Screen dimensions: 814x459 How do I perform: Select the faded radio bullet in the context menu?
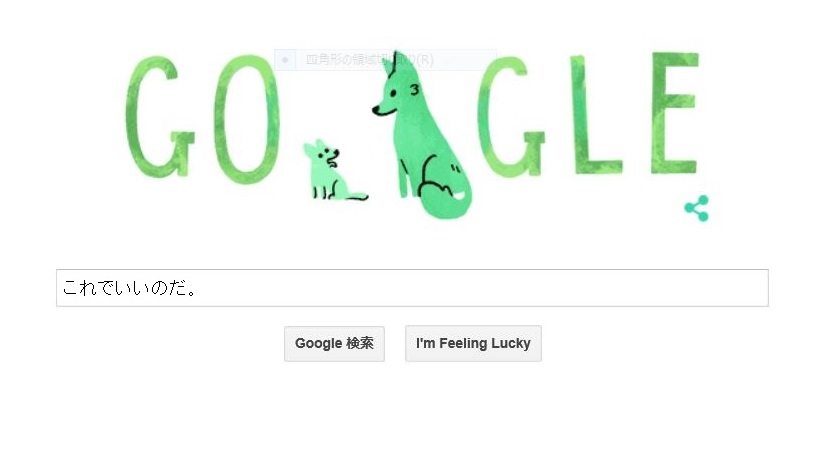tap(284, 60)
